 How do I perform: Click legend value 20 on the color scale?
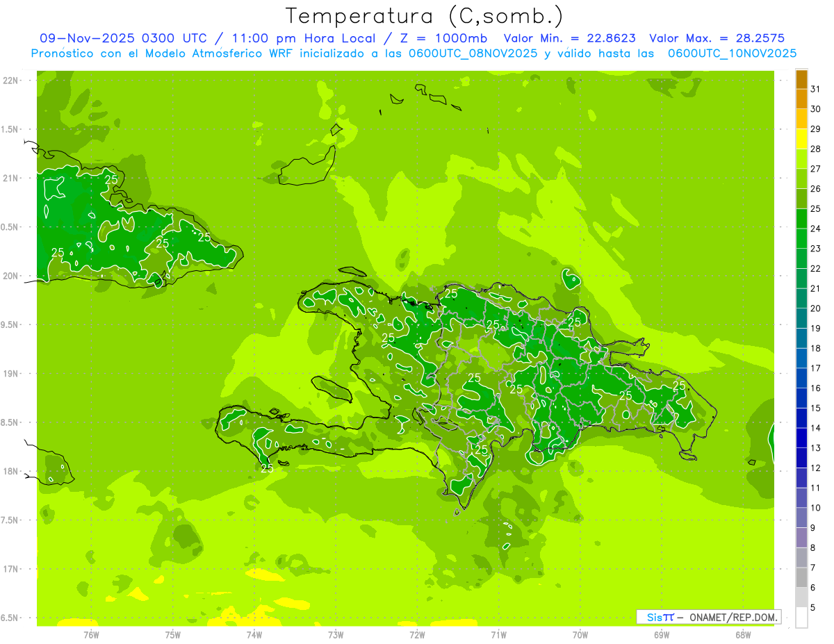[x=815, y=308]
